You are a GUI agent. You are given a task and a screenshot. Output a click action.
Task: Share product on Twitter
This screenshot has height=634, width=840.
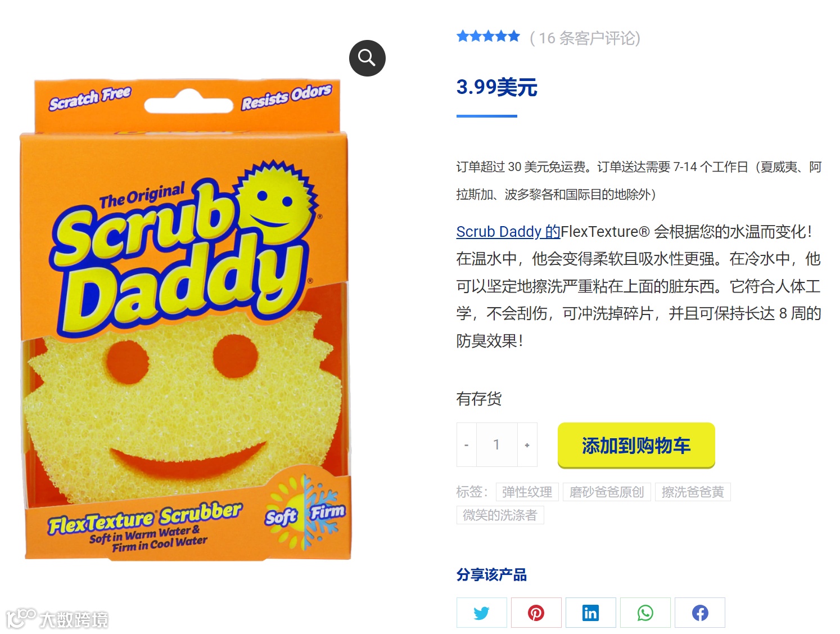point(481,613)
